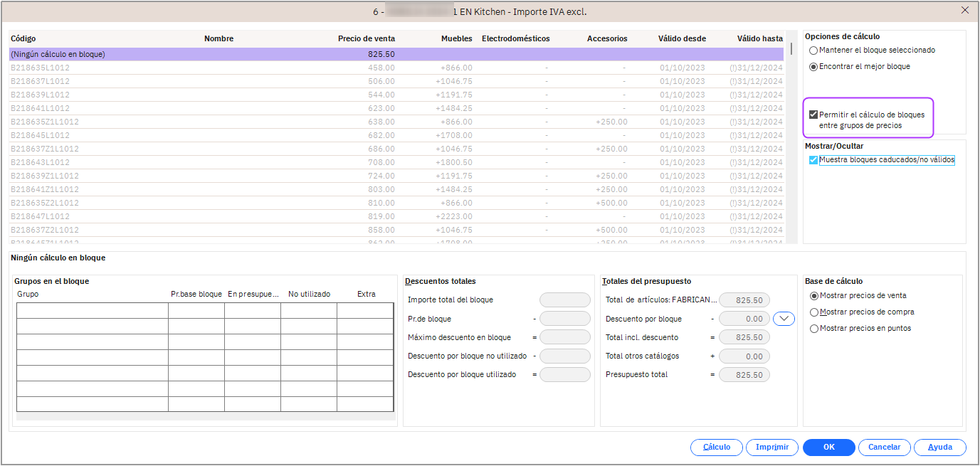Sort by 'Precio de venta' column header
The width and height of the screenshot is (980, 466).
[366, 38]
